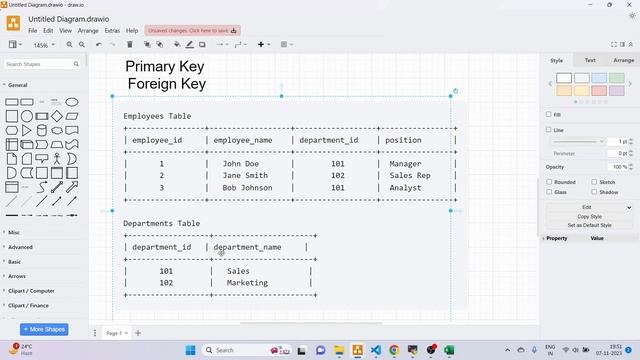The height and width of the screenshot is (360, 640).
Task: Open the table insert dropdown
Action: [x=287, y=44]
